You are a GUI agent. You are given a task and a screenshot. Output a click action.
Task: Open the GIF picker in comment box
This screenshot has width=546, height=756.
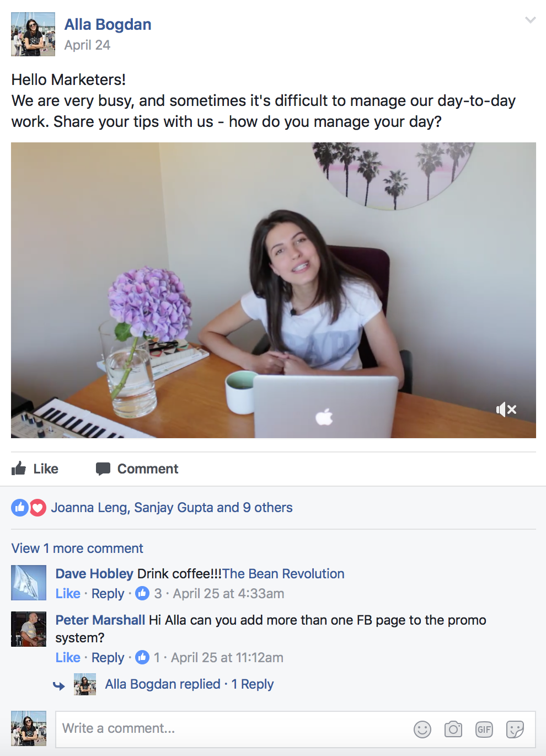pos(484,730)
